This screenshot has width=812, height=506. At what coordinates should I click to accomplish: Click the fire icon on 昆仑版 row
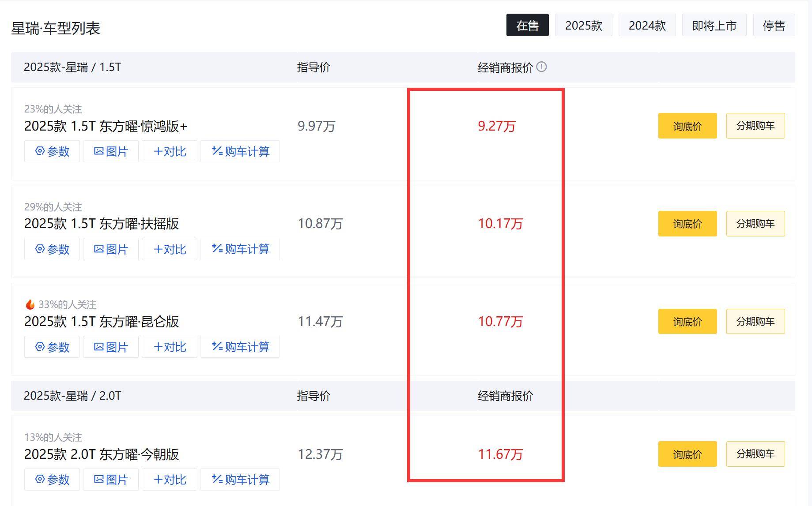(29, 304)
